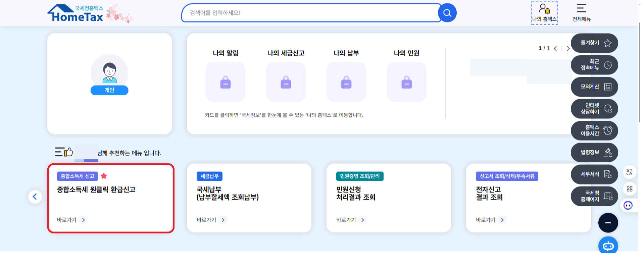Click recommended menu thumbs-up list icon
644x260 pixels.
pyautogui.click(x=64, y=152)
